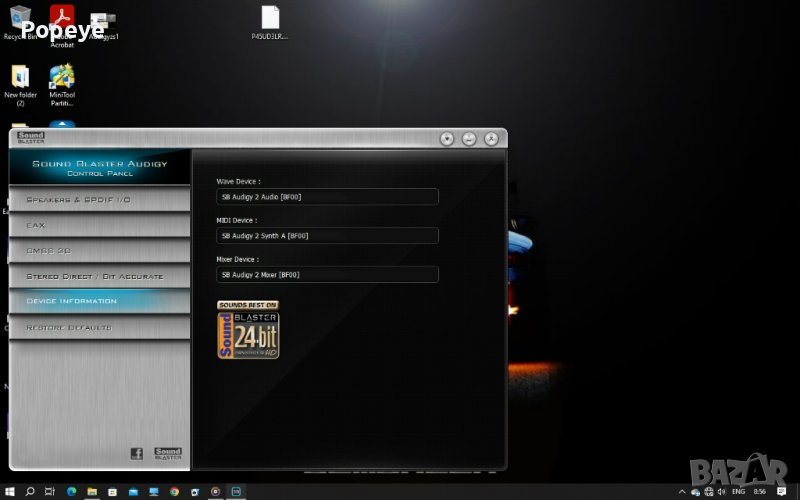Open taskbar Search magnifier icon

(30, 491)
